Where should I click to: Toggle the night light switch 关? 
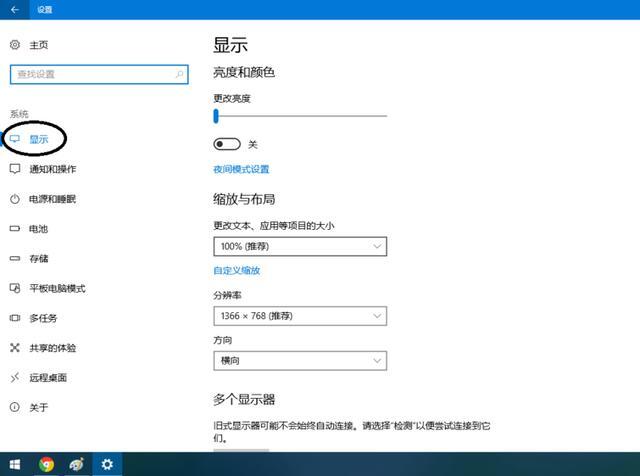point(227,144)
